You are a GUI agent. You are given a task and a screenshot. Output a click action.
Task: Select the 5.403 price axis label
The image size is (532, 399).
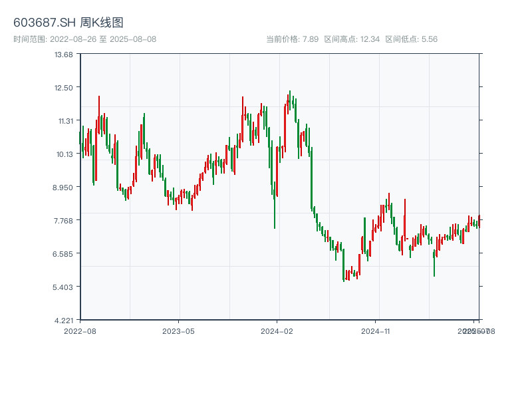click(64, 287)
